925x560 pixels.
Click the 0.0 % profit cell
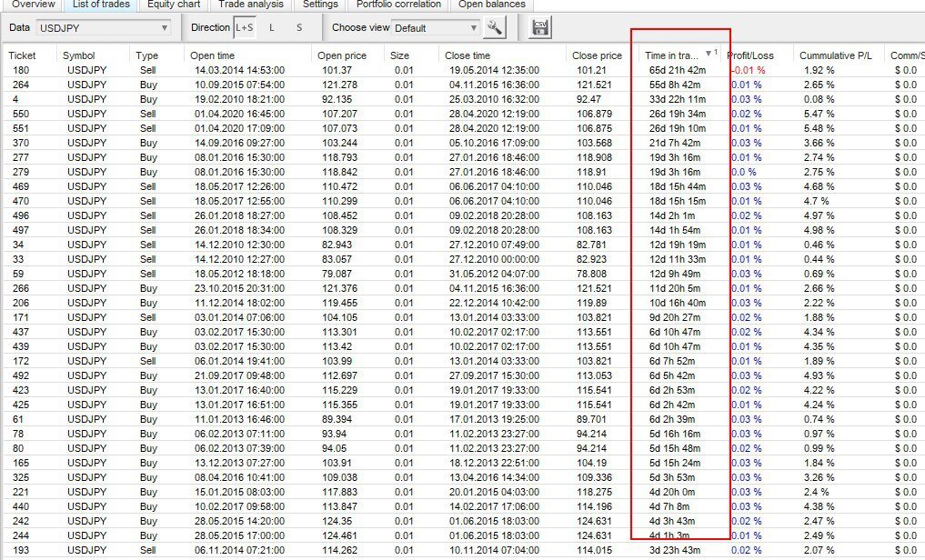[x=743, y=172]
